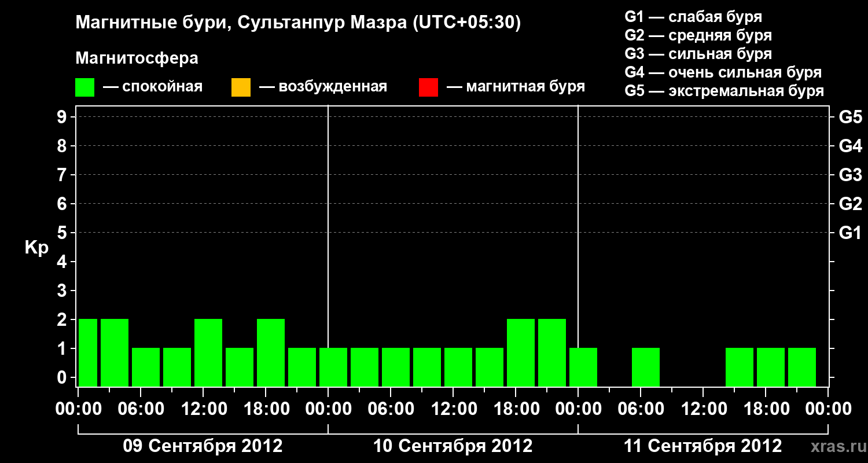The width and height of the screenshot is (868, 463).
Task: Click 'G3 — сильная буря' description
Action: [x=698, y=54]
